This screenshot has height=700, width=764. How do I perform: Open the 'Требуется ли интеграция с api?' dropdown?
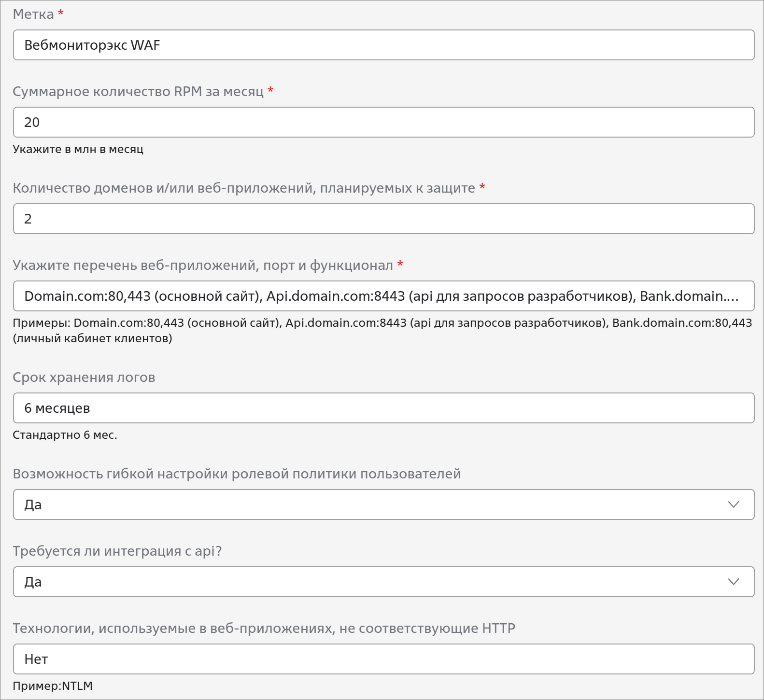[383, 582]
